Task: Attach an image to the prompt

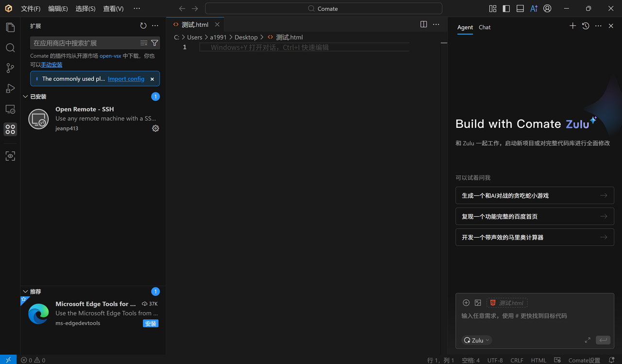Action: point(478,303)
